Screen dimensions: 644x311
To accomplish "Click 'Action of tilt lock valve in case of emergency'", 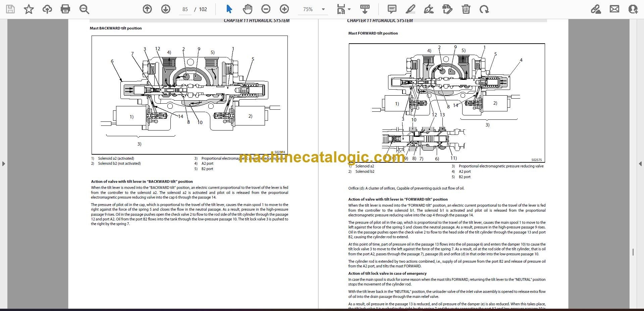I will 387,273.
